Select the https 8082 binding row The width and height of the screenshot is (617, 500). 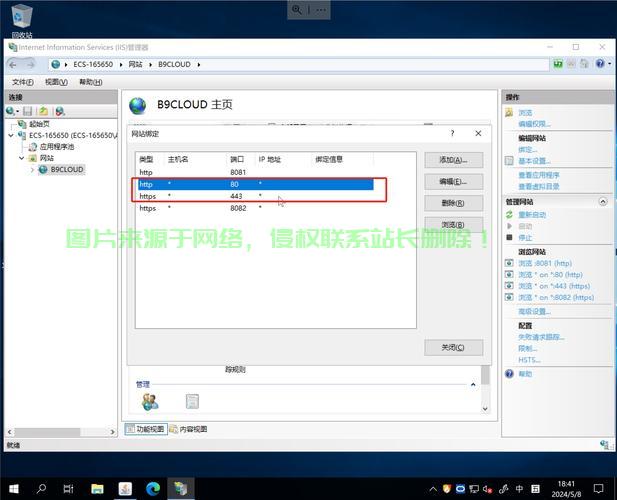(x=256, y=208)
